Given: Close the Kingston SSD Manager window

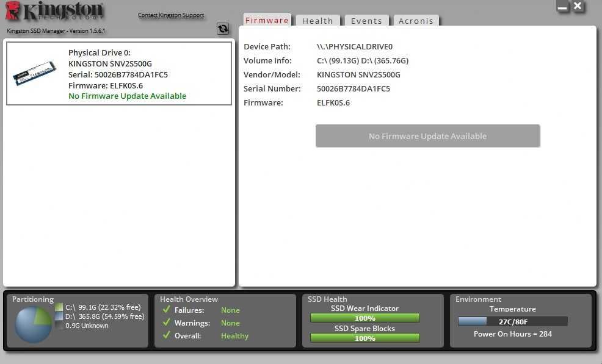Looking at the screenshot, I should pos(578,6).
